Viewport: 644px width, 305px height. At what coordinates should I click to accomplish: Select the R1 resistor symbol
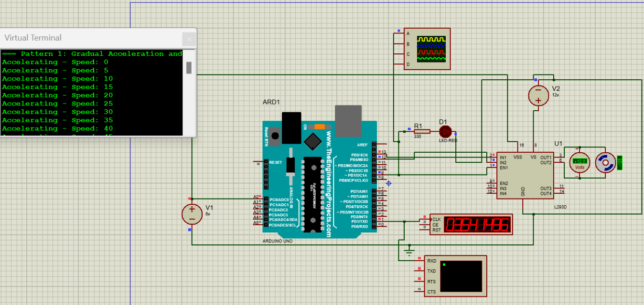tap(422, 131)
